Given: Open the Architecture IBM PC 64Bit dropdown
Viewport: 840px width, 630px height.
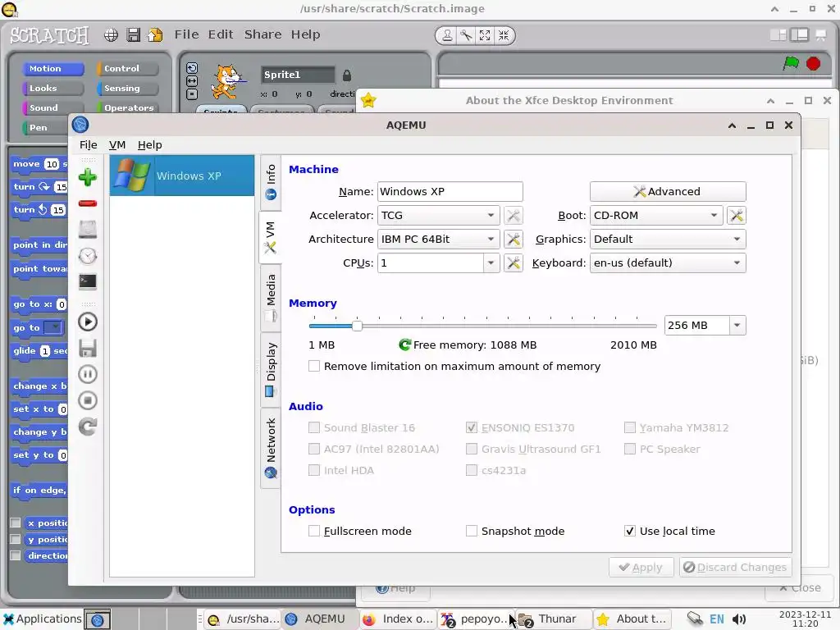Looking at the screenshot, I should pos(439,239).
